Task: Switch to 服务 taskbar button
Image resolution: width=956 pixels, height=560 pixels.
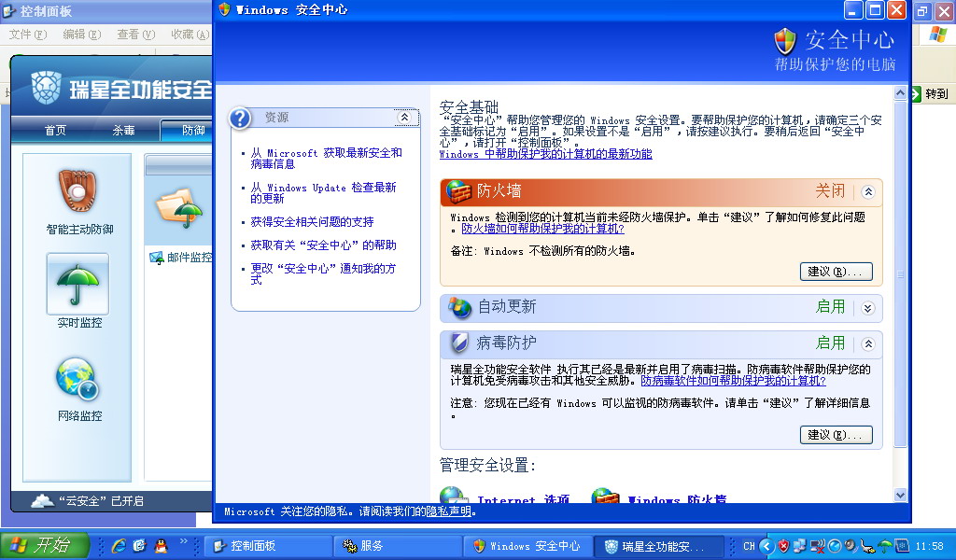Action: coord(398,546)
